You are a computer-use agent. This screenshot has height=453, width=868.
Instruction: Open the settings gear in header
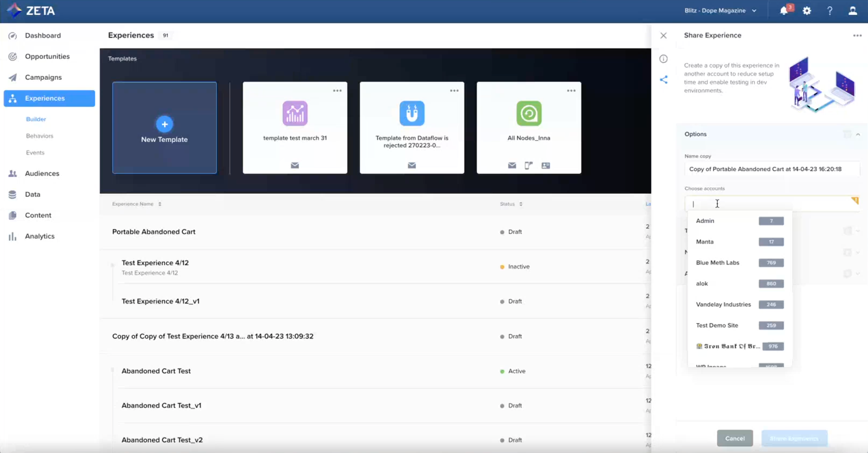tap(807, 11)
